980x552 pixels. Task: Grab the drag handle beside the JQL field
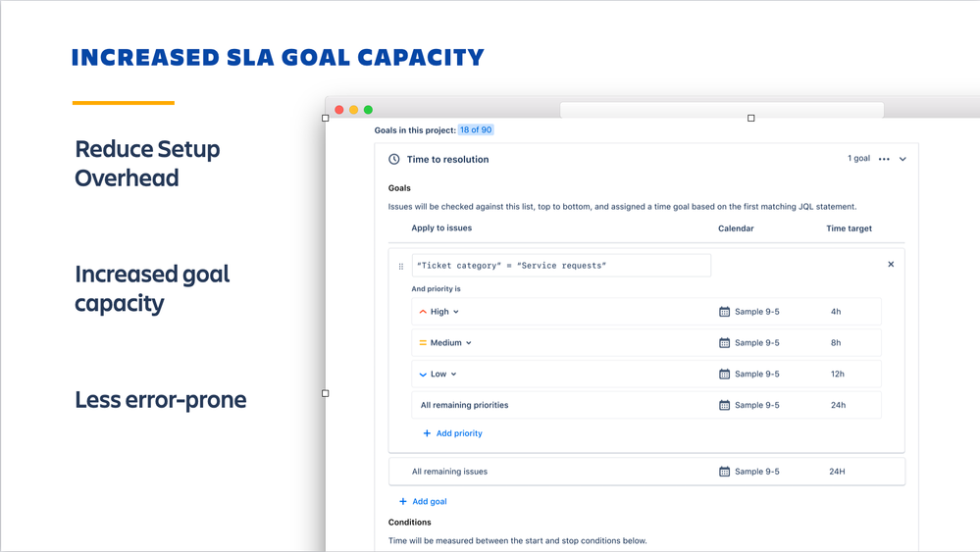coord(401,266)
